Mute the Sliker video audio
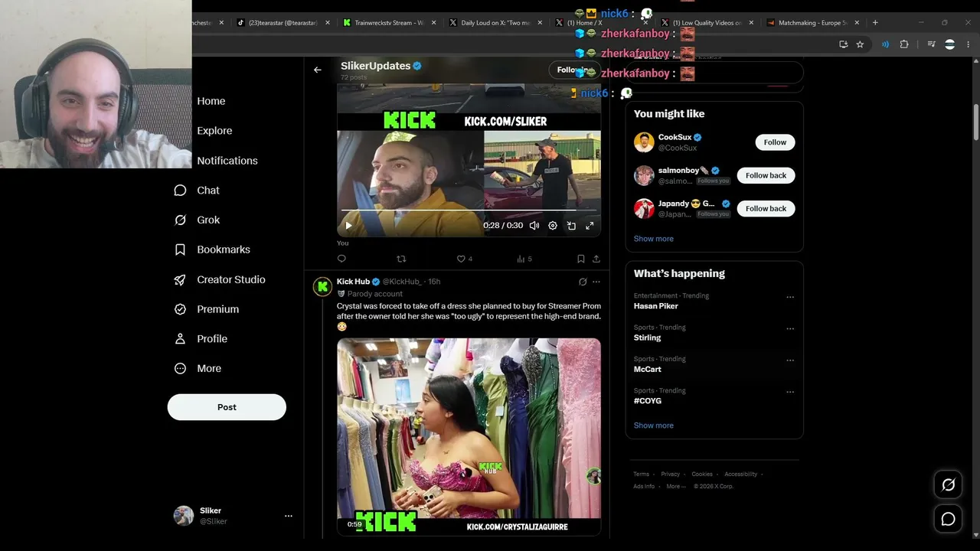 coord(534,226)
